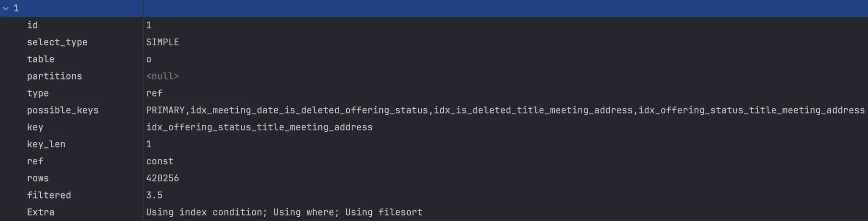Select the row header labeled 1
The height and width of the screenshot is (221, 868).
point(16,8)
